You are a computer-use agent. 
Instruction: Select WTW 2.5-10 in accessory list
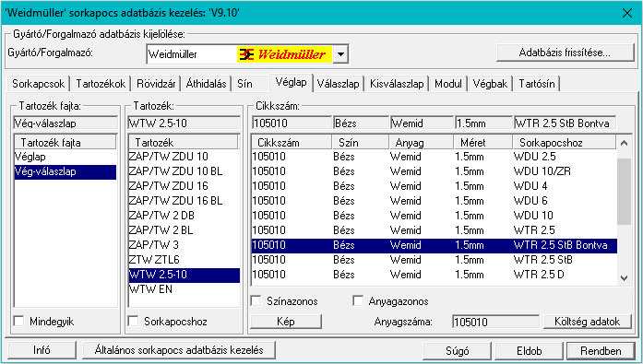185,275
